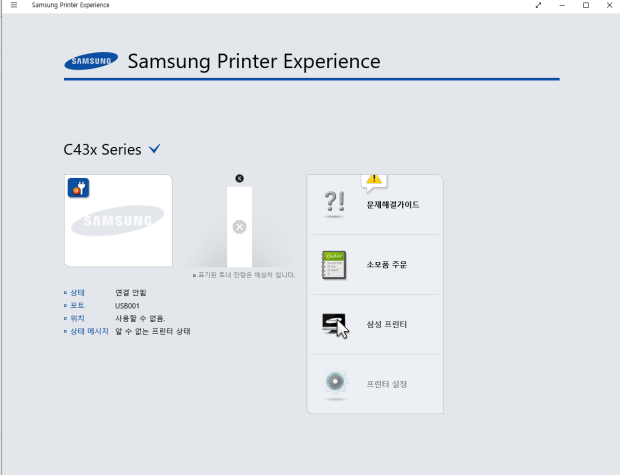The height and width of the screenshot is (475, 620).
Task: Click the 상태 status link
Action: tap(77, 292)
